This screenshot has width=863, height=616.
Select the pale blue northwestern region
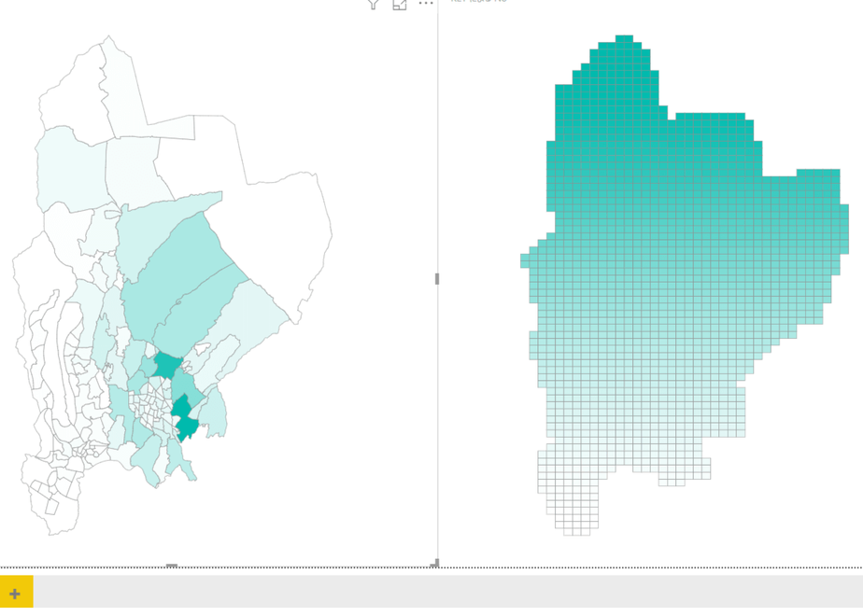click(72, 168)
